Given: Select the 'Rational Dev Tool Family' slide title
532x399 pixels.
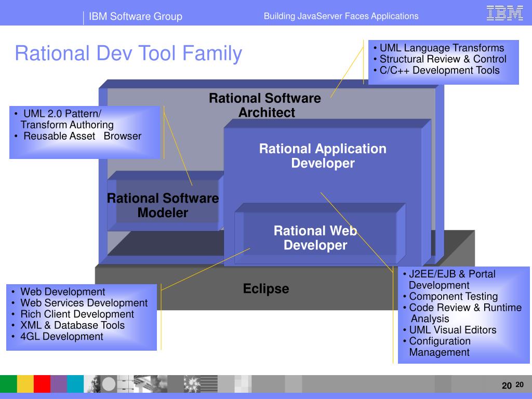Looking at the screenshot, I should pyautogui.click(x=128, y=54).
